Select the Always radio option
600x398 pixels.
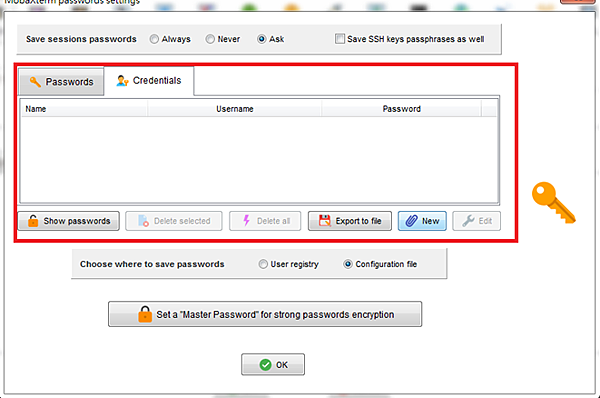(x=154, y=39)
